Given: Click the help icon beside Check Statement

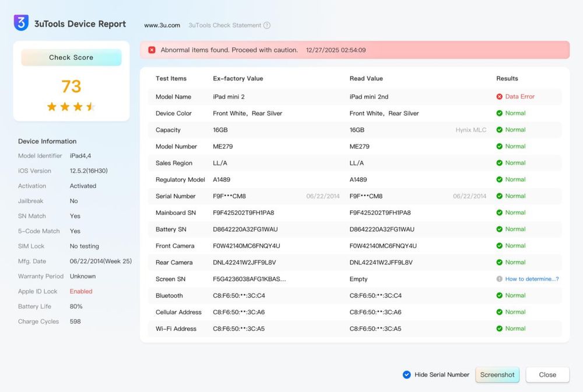Looking at the screenshot, I should 267,26.
